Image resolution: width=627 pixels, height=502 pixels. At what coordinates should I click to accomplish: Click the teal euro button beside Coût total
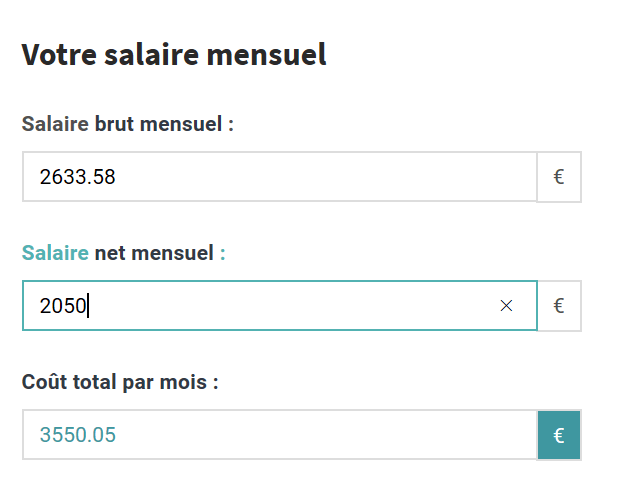point(559,435)
